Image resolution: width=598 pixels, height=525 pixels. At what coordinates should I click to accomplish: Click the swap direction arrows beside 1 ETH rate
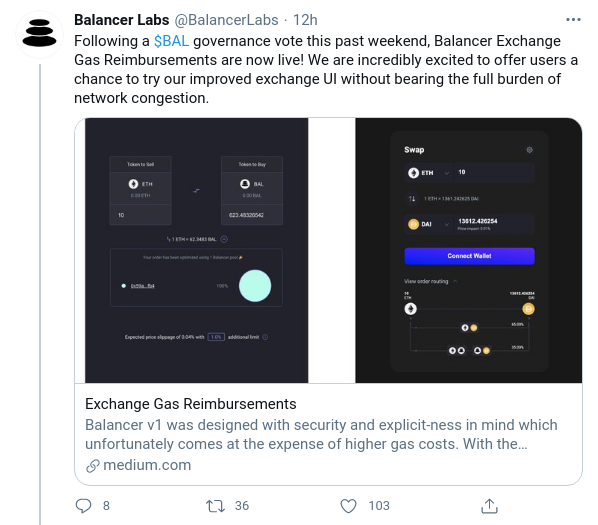coord(412,198)
